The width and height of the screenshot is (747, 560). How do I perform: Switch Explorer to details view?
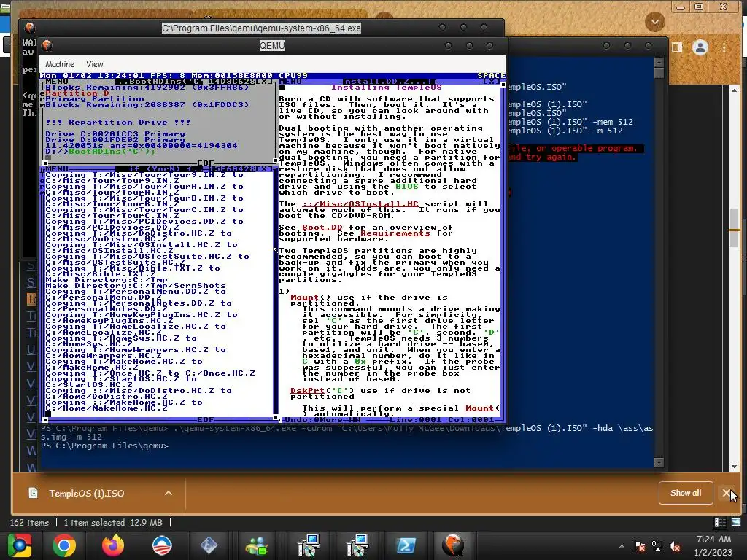click(x=720, y=522)
